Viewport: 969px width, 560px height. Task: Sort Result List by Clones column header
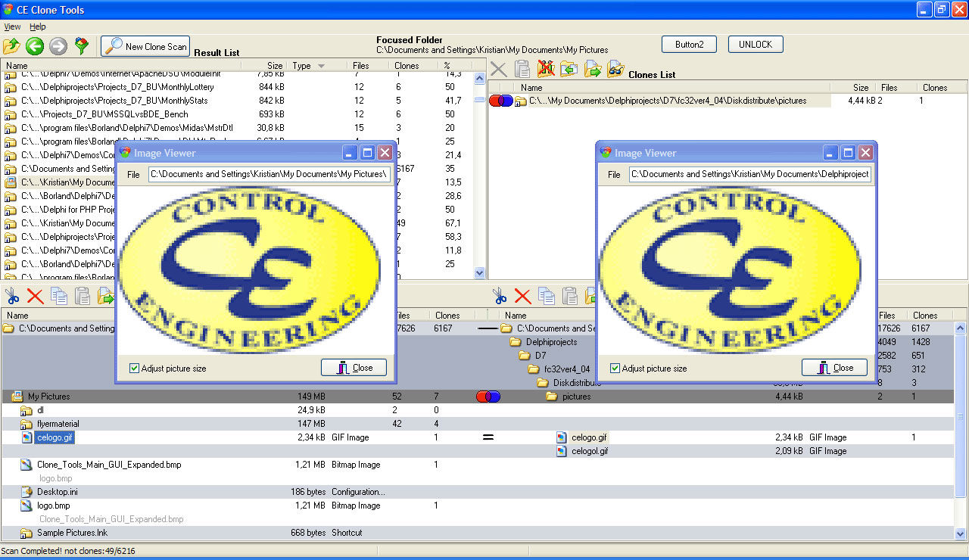point(407,66)
